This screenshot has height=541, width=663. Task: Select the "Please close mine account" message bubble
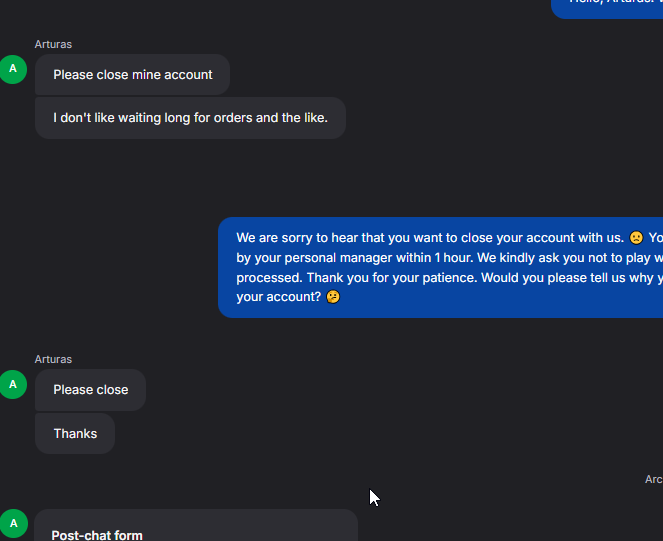pos(132,75)
